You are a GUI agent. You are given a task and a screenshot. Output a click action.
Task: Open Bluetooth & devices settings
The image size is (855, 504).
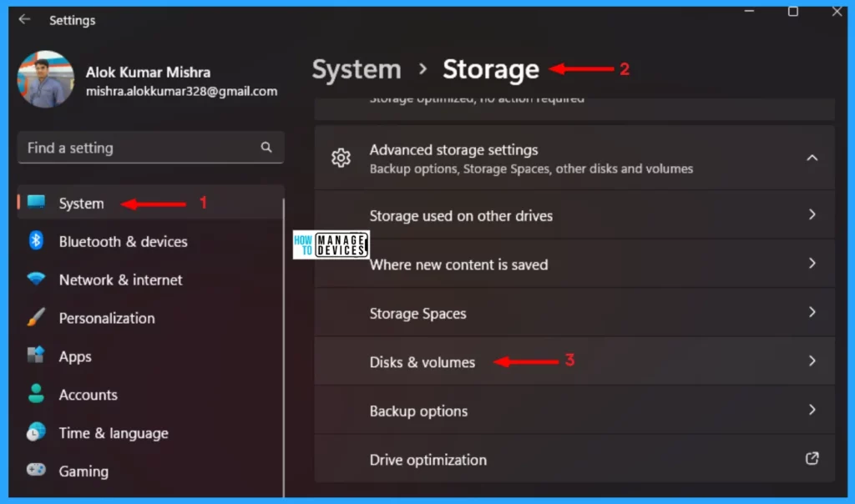[x=124, y=241]
